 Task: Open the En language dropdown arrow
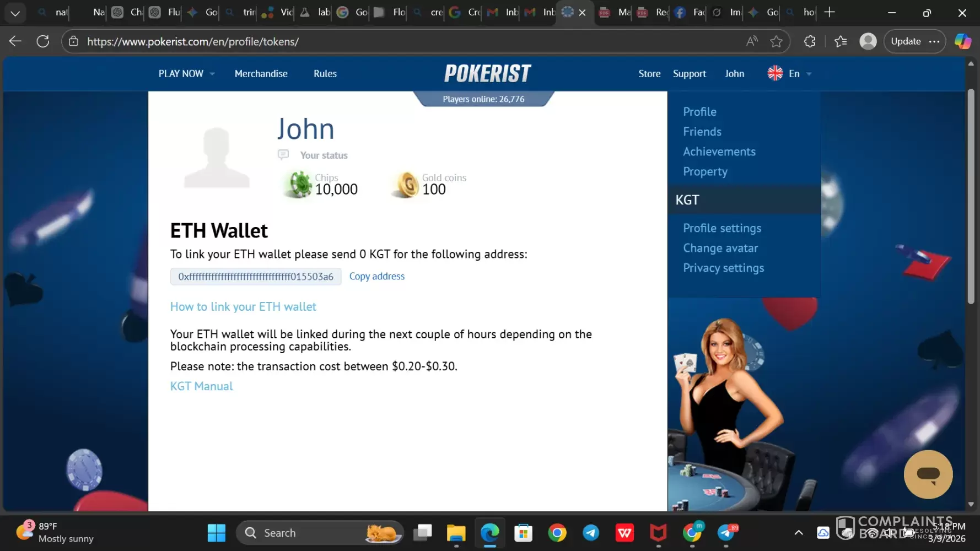(809, 74)
